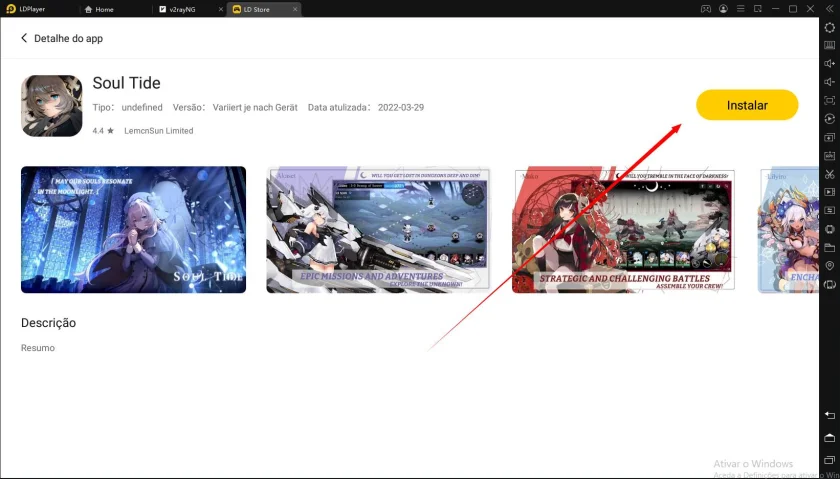Viewport: 840px width, 479px height.
Task: Open the gamepad settings icon
Action: (x=706, y=9)
